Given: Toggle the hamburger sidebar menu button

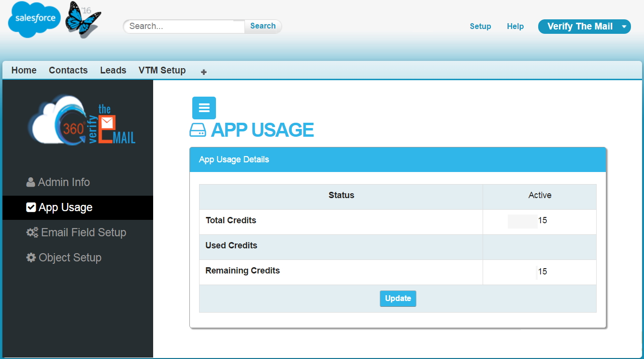Looking at the screenshot, I should coord(204,108).
